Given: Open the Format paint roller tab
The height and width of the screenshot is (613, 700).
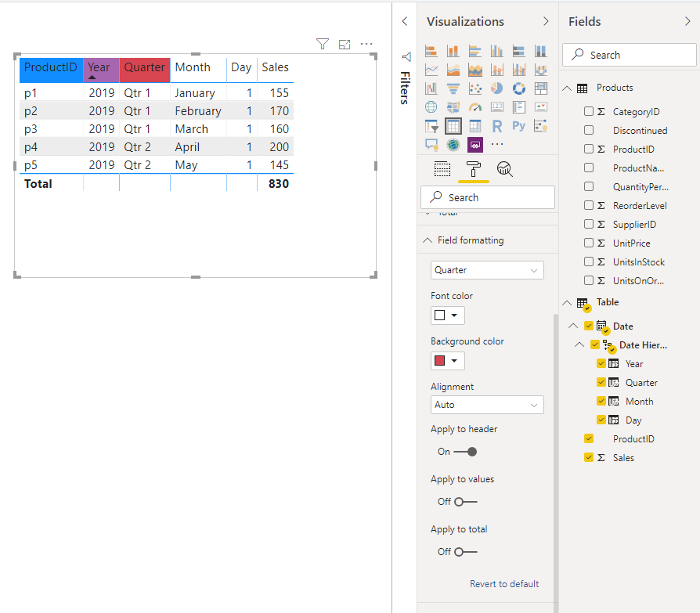Looking at the screenshot, I should 473,169.
